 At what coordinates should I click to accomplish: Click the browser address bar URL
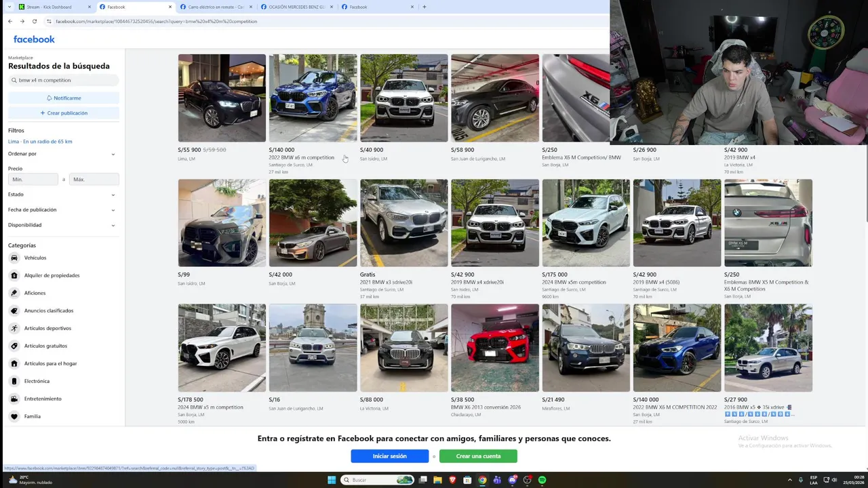(156, 21)
